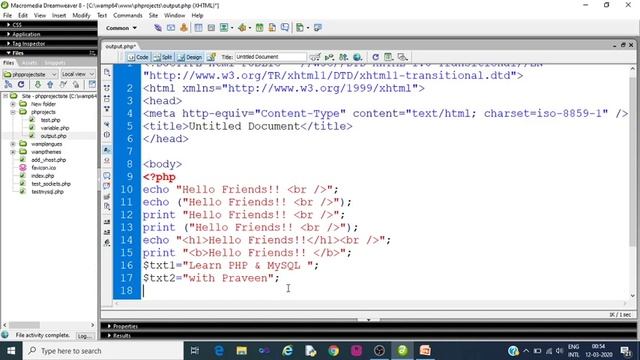Viewport: 640px width, 360px height.
Task: Click the Log... button
Action: click(x=84, y=336)
